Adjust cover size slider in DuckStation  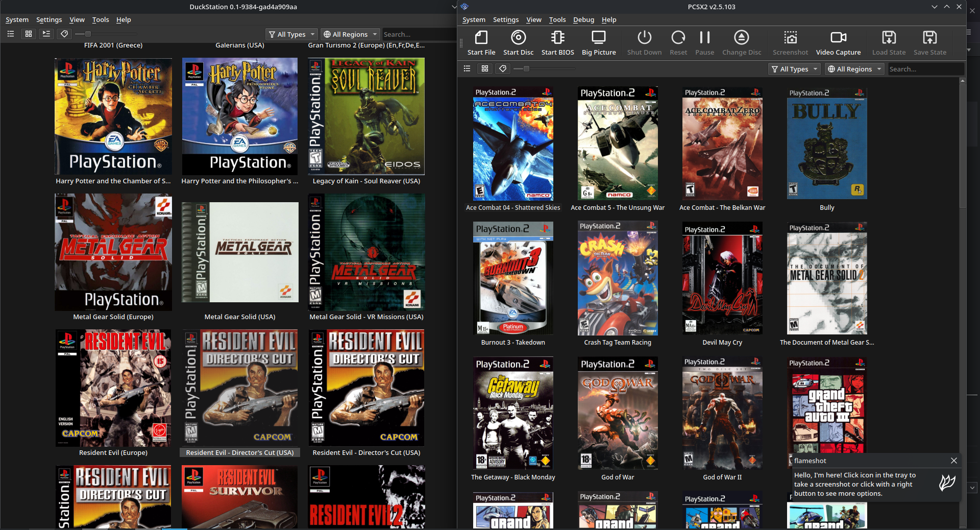coord(88,34)
